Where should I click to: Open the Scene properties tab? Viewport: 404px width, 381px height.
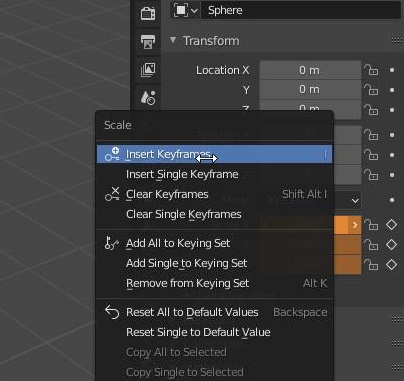(148, 98)
